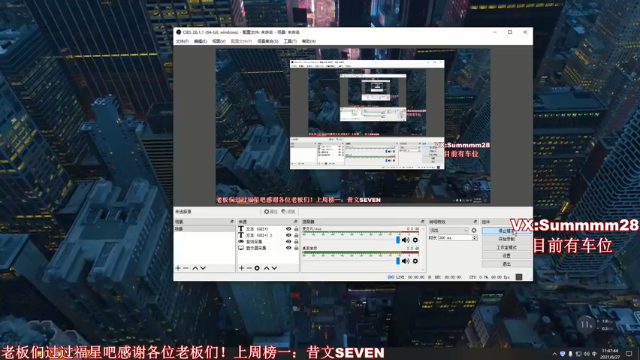Mute the 麦克风/Aux speaker icon
The height and width of the screenshot is (360, 640).
point(405,240)
